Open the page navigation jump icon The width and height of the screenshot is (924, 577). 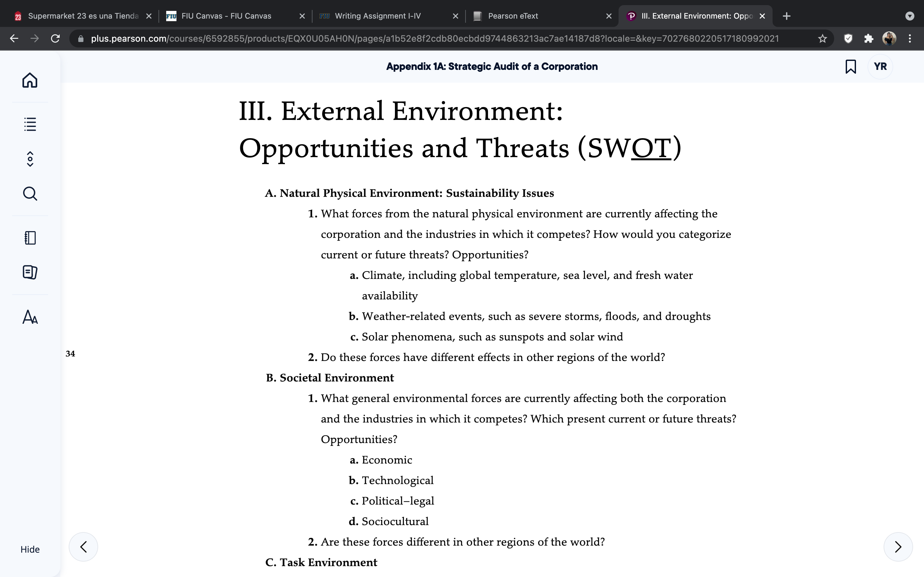[30, 159]
